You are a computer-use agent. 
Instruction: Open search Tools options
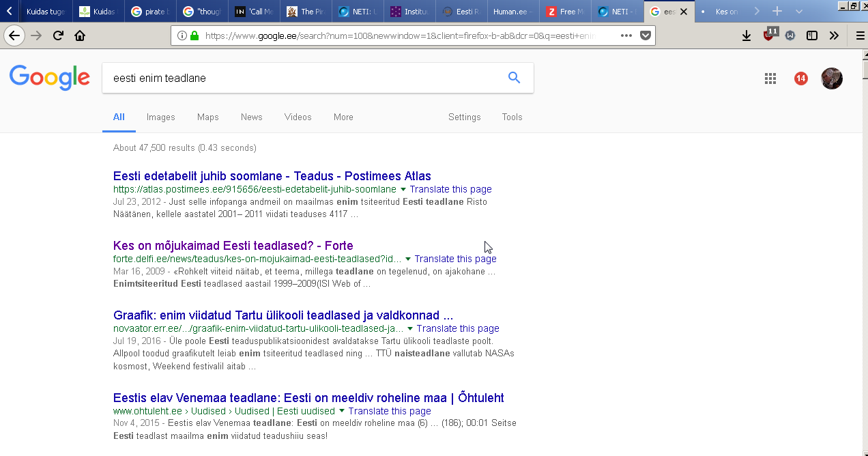[x=512, y=117]
